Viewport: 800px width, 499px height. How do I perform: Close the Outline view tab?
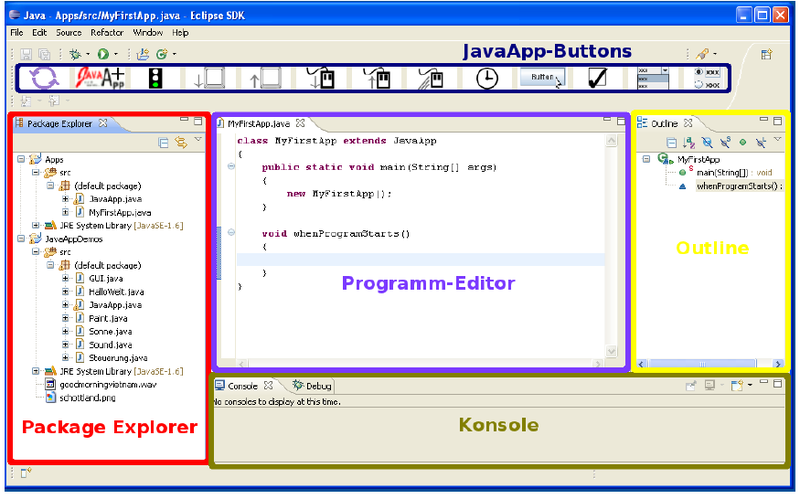coord(688,123)
